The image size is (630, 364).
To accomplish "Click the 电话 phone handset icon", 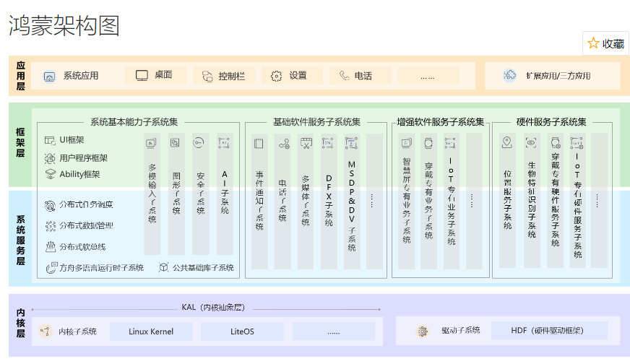I will click(x=345, y=76).
